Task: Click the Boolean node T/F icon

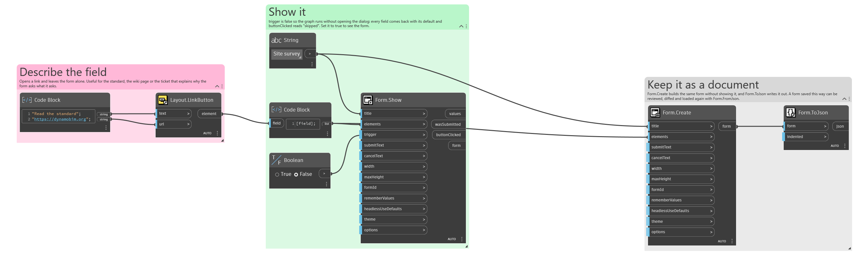Action: (x=276, y=160)
